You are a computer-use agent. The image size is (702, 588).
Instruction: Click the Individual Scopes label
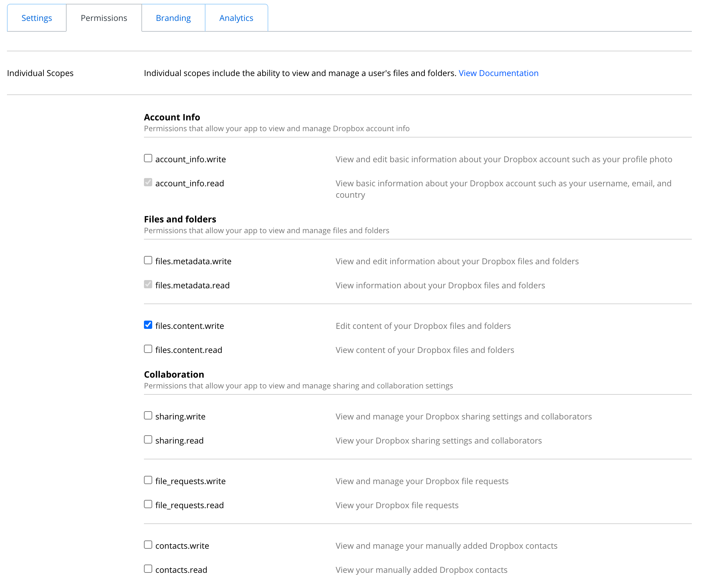coord(40,73)
